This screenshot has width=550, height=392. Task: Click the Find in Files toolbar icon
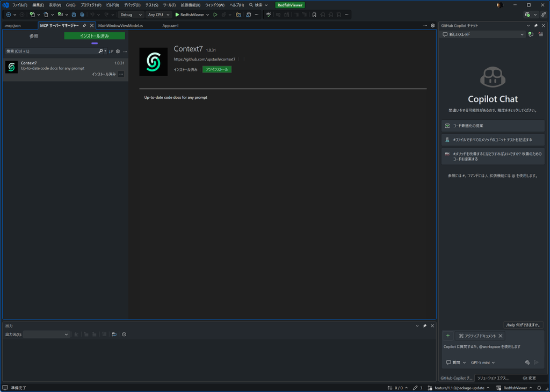(x=238, y=14)
